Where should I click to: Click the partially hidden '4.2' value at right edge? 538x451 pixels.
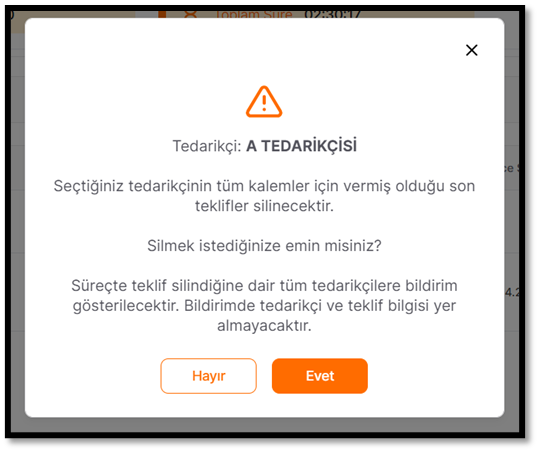tap(512, 292)
